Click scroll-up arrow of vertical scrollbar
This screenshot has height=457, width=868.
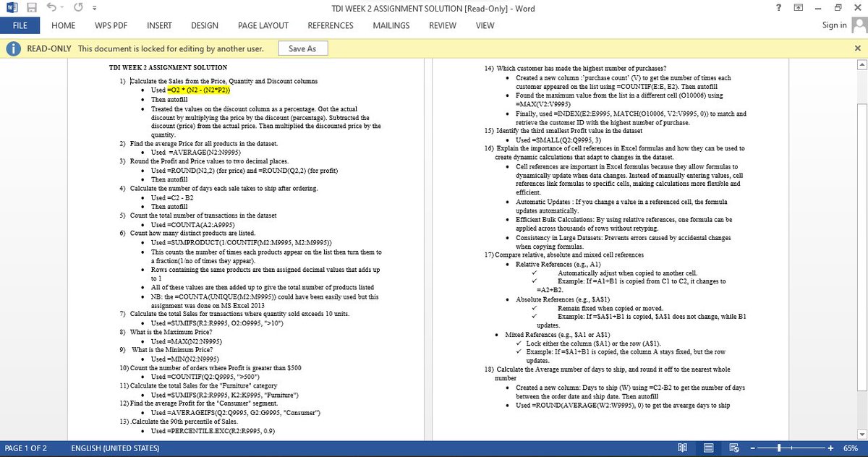pyautogui.click(x=862, y=64)
